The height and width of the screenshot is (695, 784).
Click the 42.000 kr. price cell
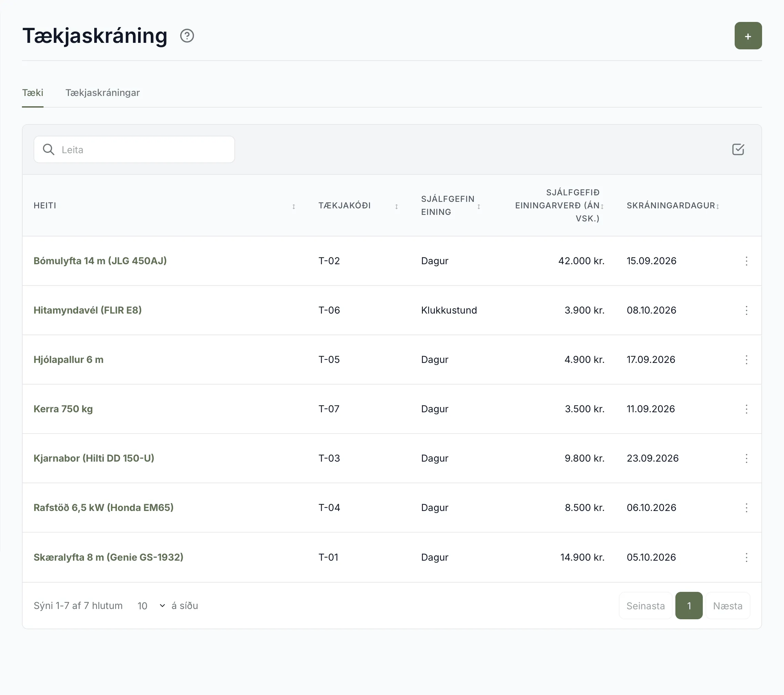point(581,261)
